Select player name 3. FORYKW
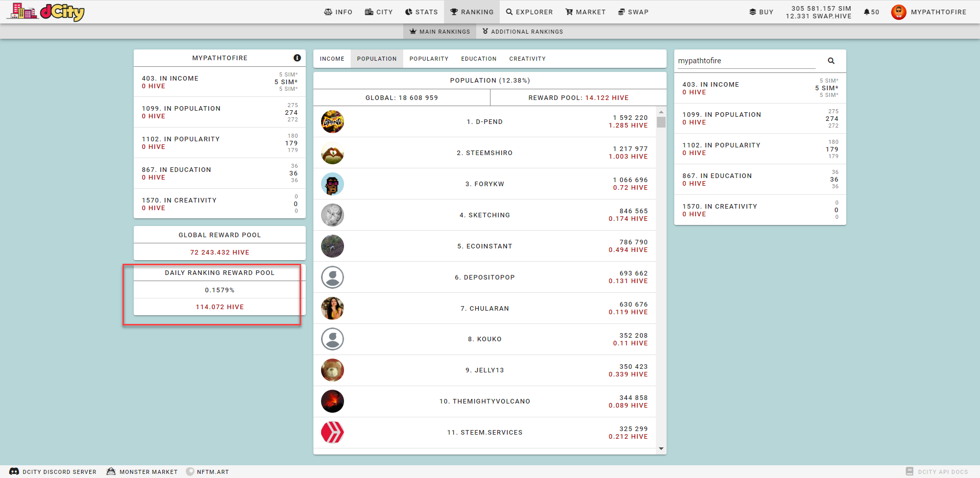980x478 pixels. tap(485, 184)
